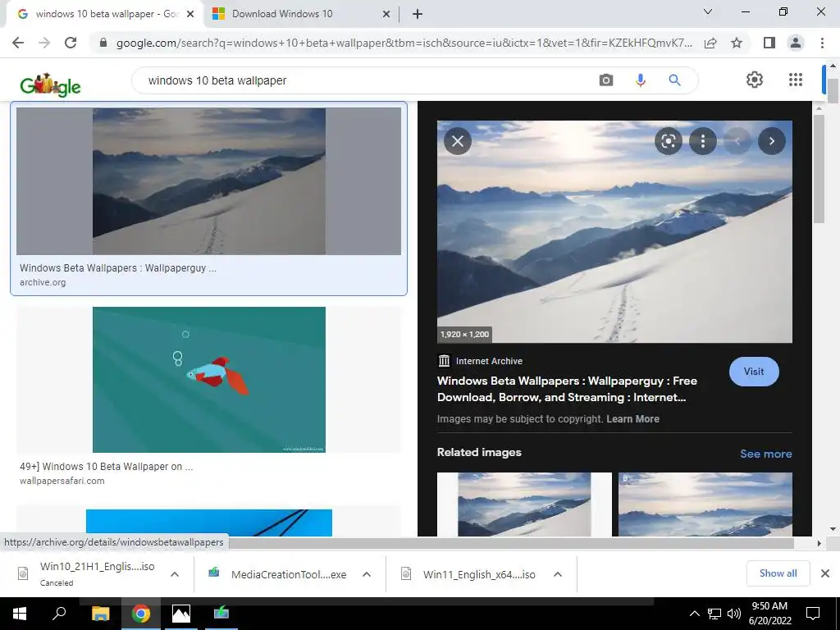Click into the search query field

(364, 80)
